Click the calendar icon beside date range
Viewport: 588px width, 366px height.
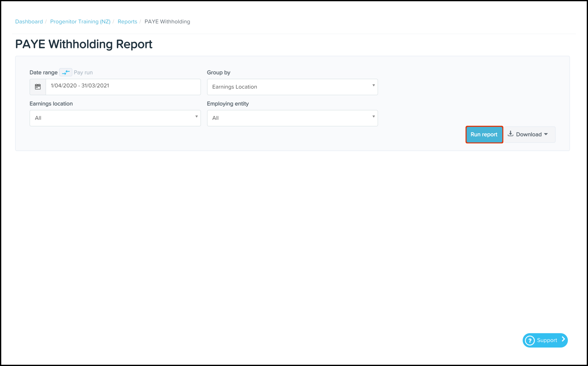tap(38, 87)
